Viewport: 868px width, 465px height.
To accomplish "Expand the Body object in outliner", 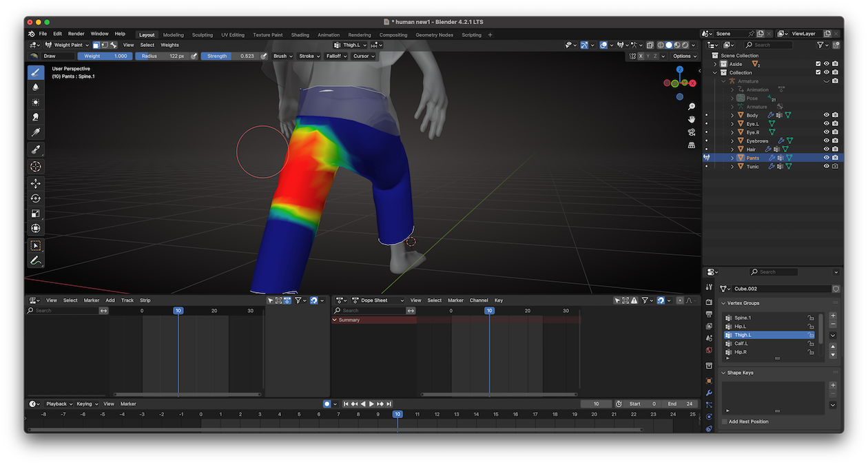I will pyautogui.click(x=732, y=115).
